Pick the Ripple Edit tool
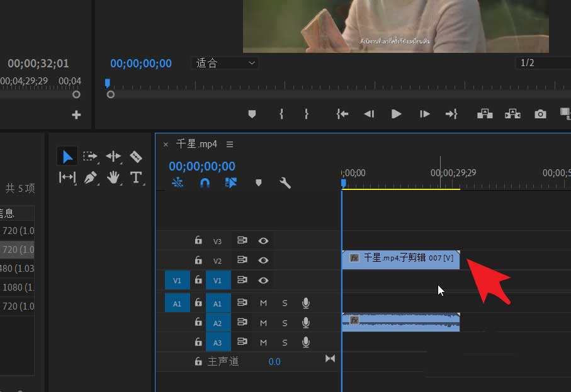Image resolution: width=571 pixels, height=392 pixels. point(113,156)
